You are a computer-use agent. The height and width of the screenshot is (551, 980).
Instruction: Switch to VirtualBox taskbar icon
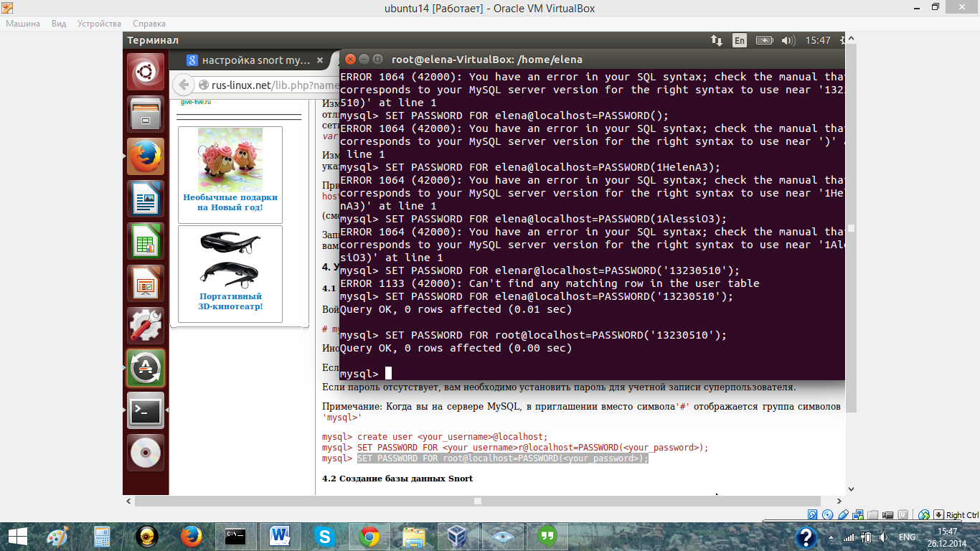click(458, 537)
